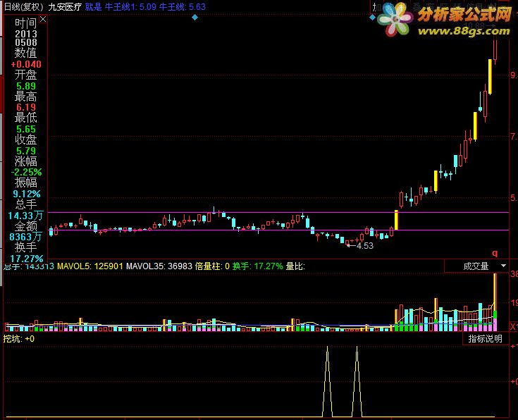The image size is (518, 420).
Task: Click the right blue diamond marker near watermark
Action: (372, 17)
